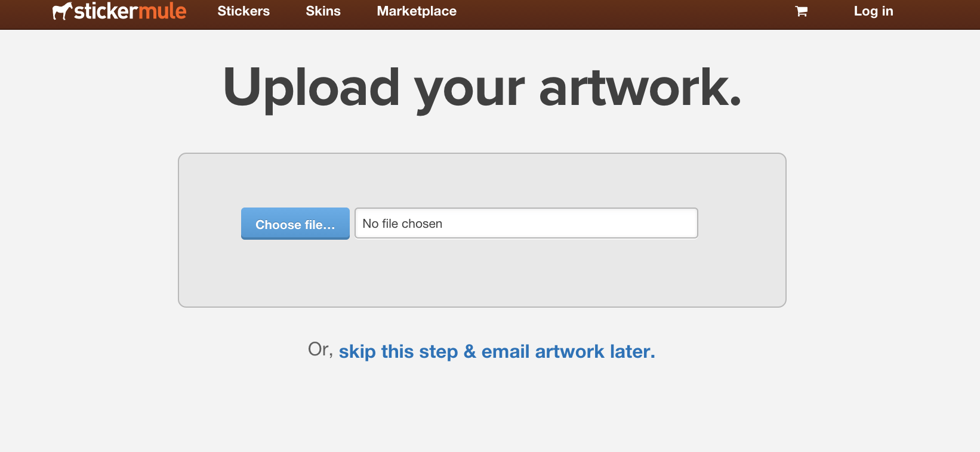Open the Stickers menu item
Viewport: 980px width, 452px height.
coord(244,11)
